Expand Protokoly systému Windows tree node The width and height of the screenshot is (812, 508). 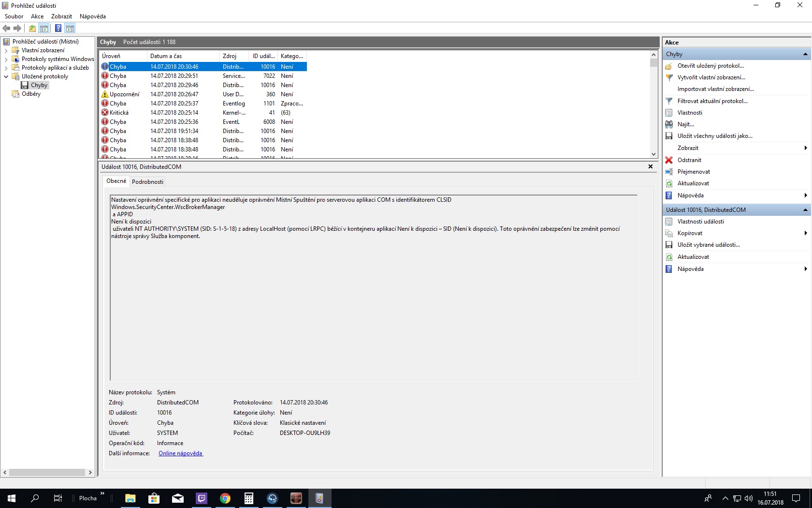pyautogui.click(x=6, y=59)
